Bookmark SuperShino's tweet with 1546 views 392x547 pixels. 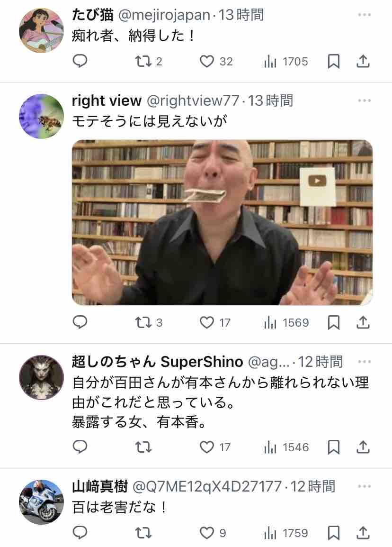click(x=333, y=447)
